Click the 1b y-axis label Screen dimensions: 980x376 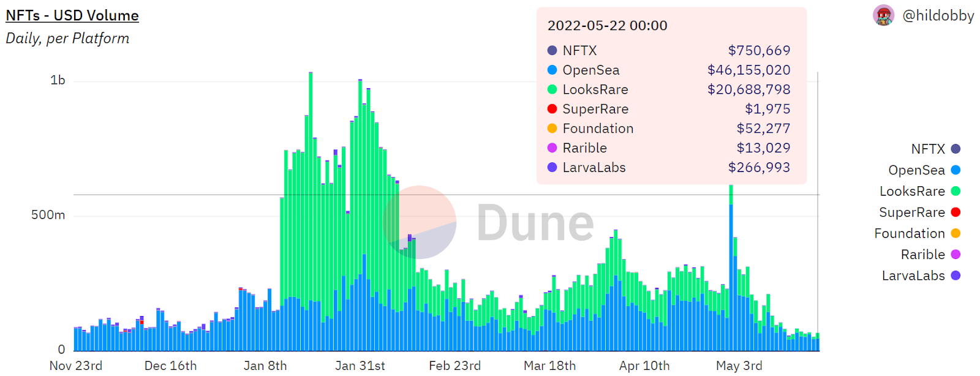click(x=58, y=80)
